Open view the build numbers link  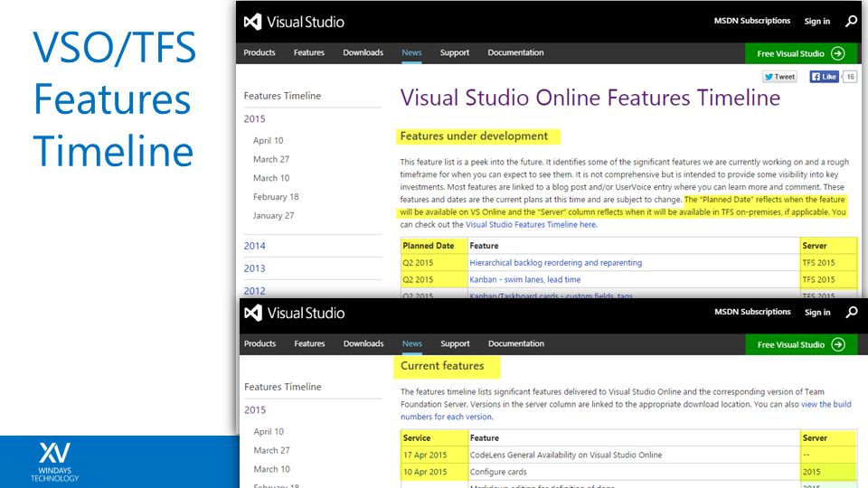click(626, 410)
